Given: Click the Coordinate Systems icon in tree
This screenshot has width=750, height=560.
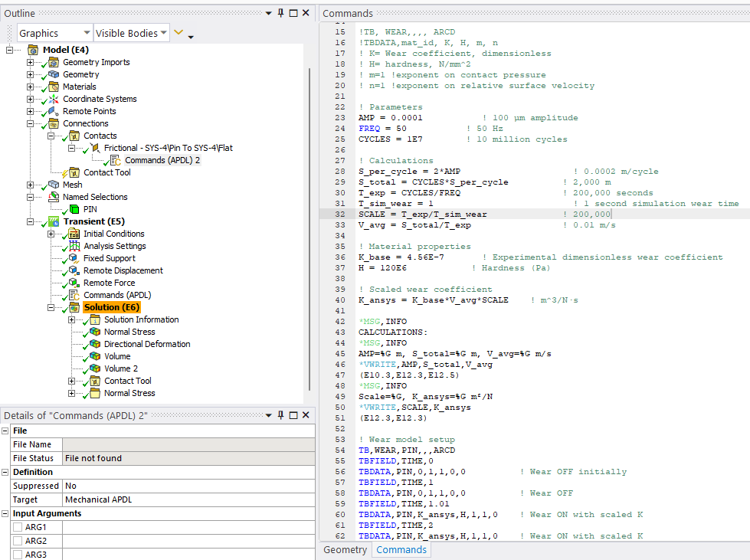Looking at the screenshot, I should click(54, 99).
